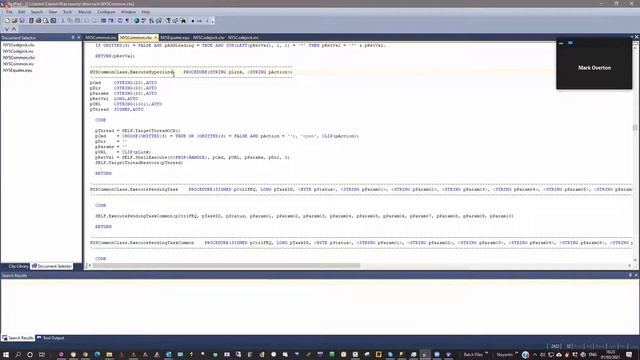Switch to the NYSCommon.inc document tab
The width and height of the screenshot is (640, 360).
click(100, 38)
